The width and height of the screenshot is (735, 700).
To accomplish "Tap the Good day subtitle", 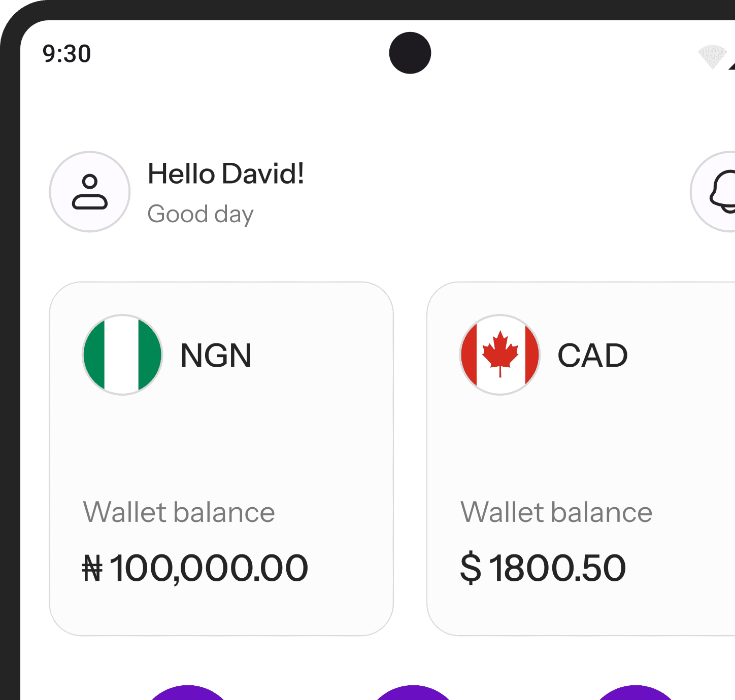I will tap(200, 214).
